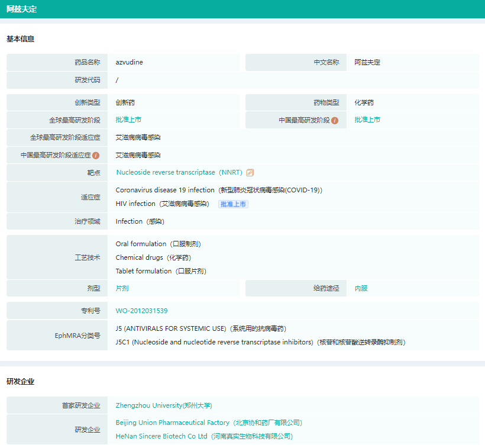The image size is (485, 448).
Task: Open the 片剂 dosage form link
Action: [122, 289]
